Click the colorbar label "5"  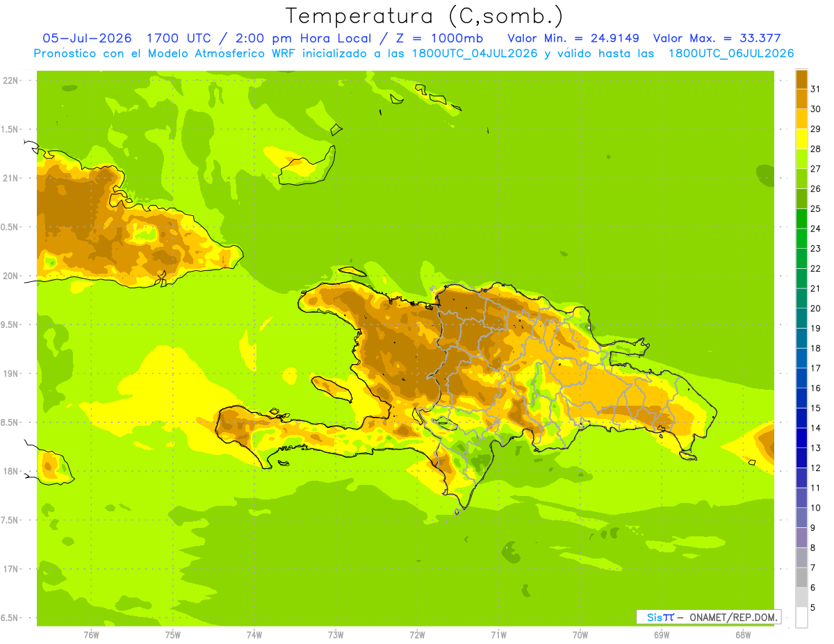[812, 608]
